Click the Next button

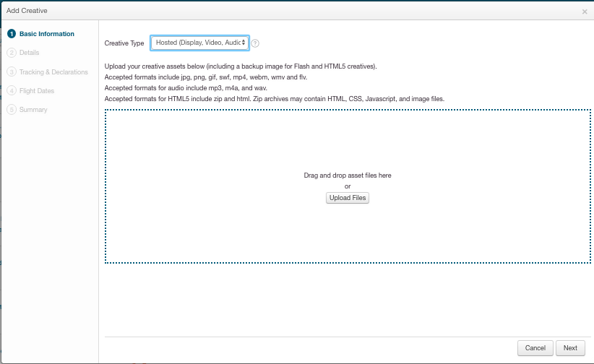point(570,347)
